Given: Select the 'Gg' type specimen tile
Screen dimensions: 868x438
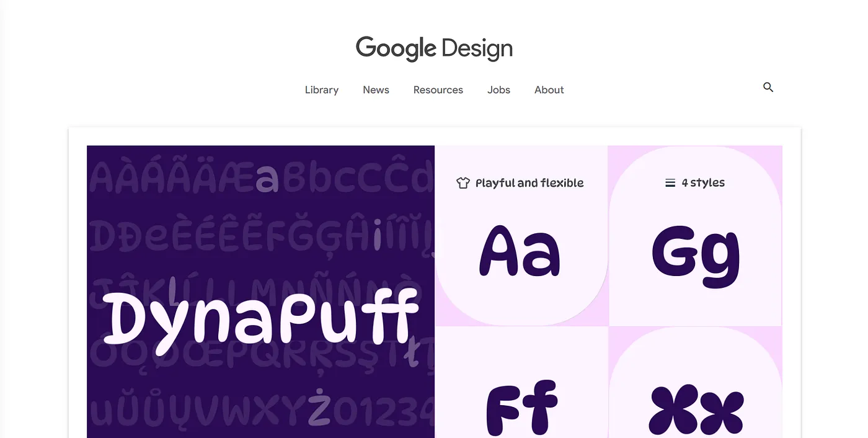Looking at the screenshot, I should (x=696, y=254).
